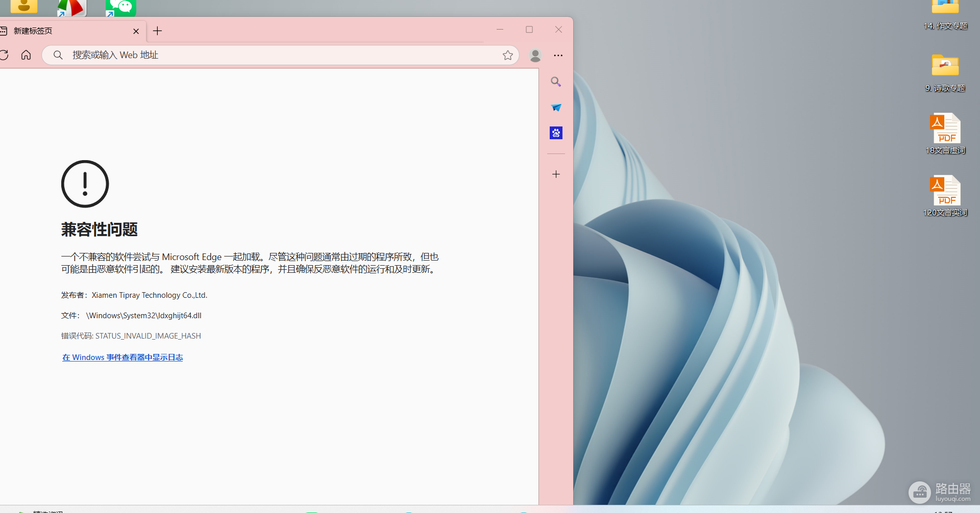Open the sidebar search icon
This screenshot has height=513, width=980.
pos(556,82)
